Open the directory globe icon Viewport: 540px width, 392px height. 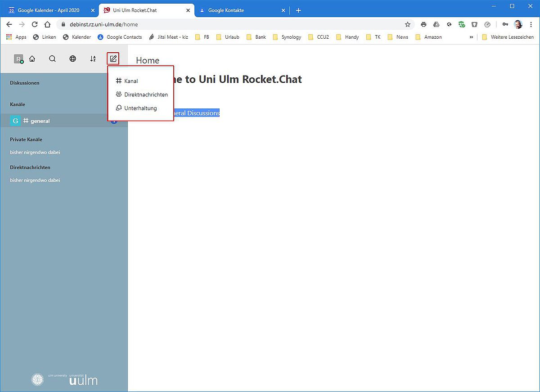tap(72, 59)
